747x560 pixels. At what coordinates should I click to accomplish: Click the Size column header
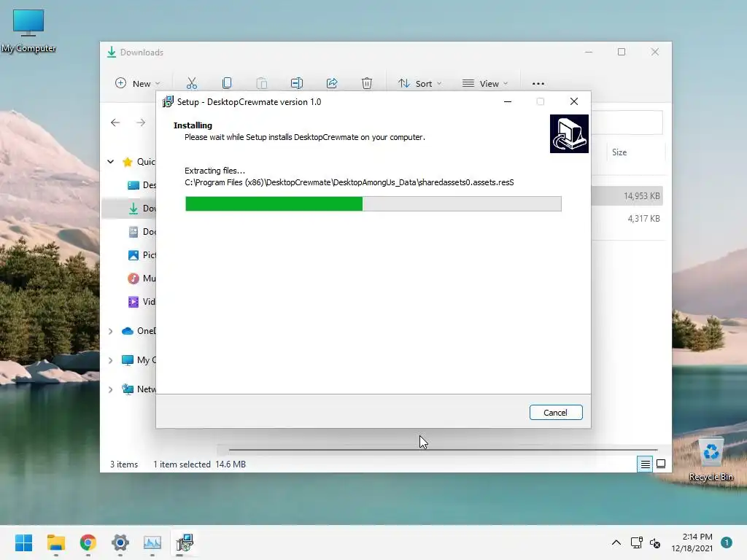click(x=619, y=152)
